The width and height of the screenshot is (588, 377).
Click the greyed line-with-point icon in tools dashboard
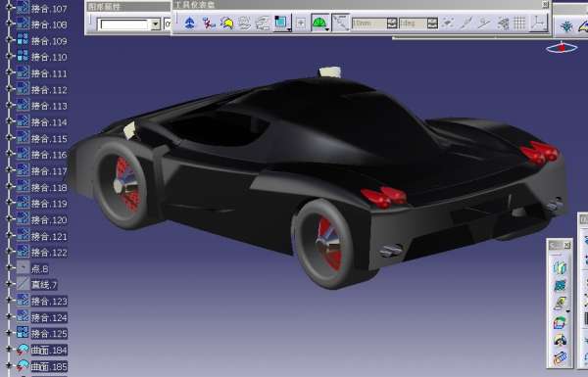click(x=484, y=24)
